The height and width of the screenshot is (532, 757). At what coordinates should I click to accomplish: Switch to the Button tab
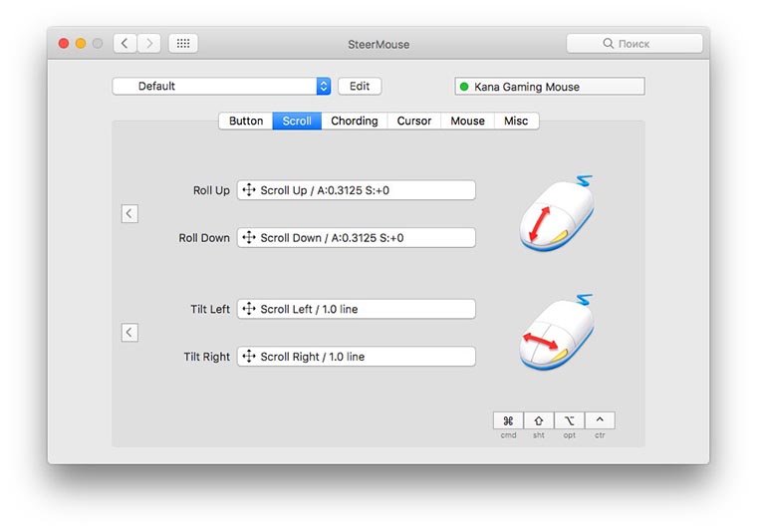click(x=246, y=121)
